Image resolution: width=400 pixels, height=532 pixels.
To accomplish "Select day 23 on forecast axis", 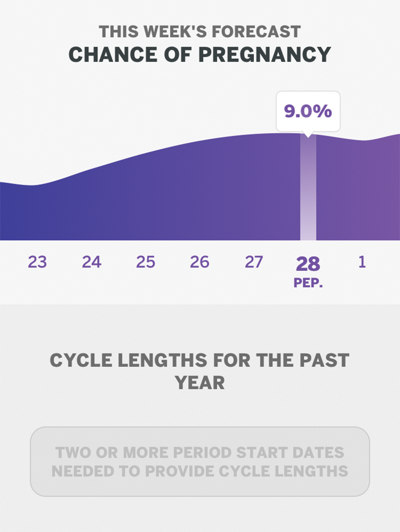I will click(x=37, y=262).
